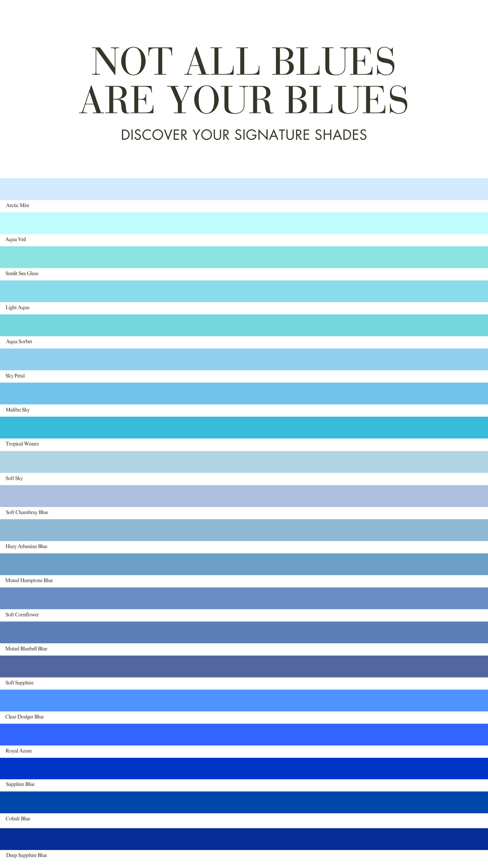Image resolution: width=488 pixels, height=868 pixels.
Task: Pick the Aqua Sorbet swatch
Action: coord(244,325)
